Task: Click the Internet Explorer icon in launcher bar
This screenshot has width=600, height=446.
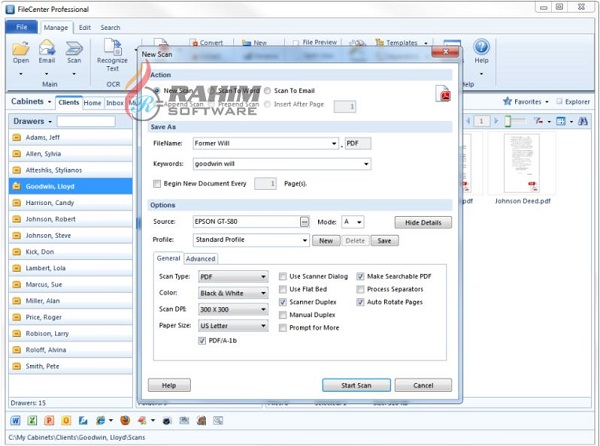Action: click(101, 421)
